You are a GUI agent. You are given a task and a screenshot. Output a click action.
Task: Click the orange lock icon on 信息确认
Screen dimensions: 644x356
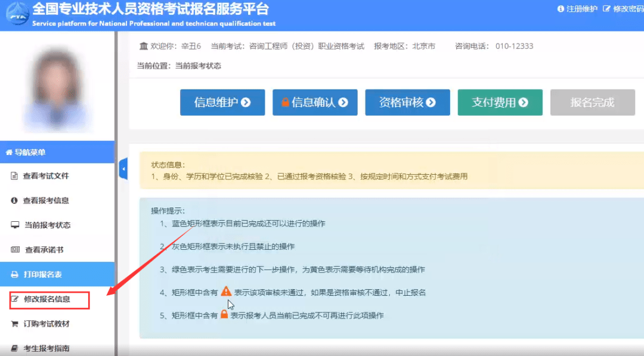[285, 102]
